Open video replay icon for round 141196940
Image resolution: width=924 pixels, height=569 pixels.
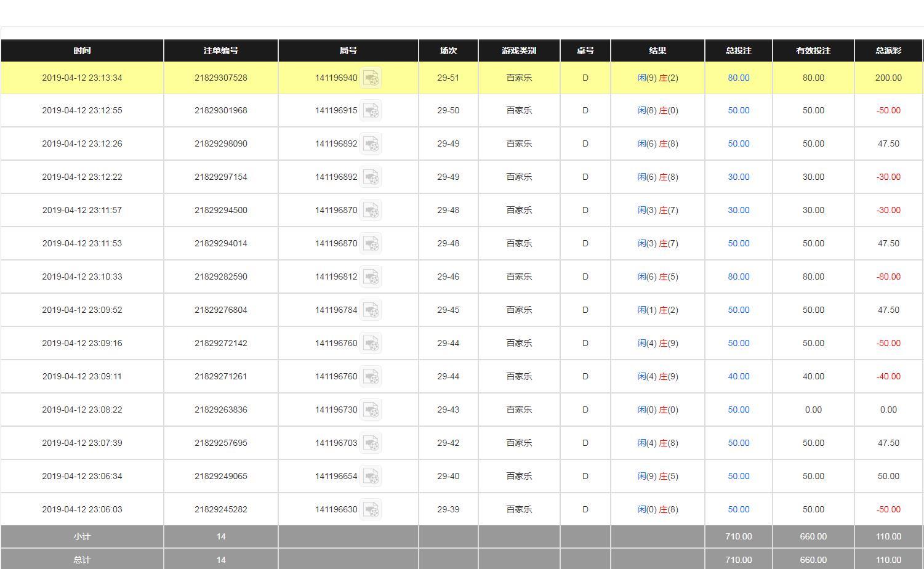371,78
